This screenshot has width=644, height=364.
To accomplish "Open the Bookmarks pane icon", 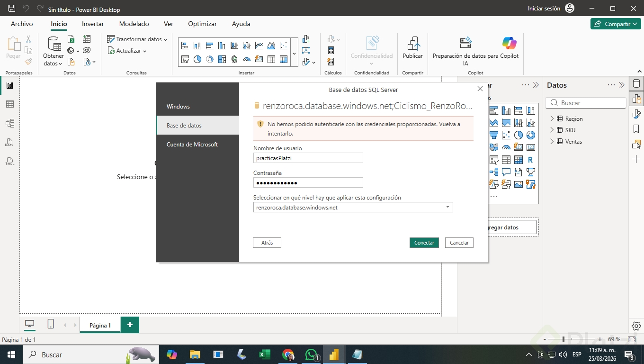I will coord(636,129).
